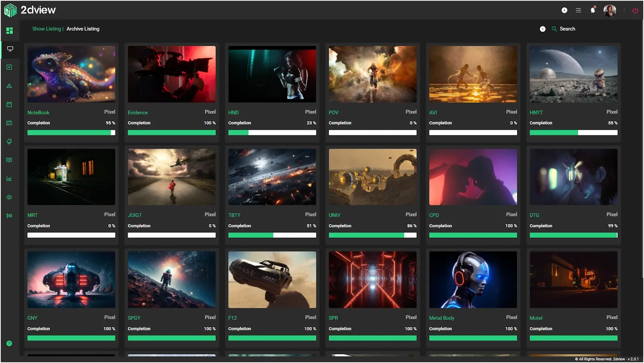Viewport: 644px width, 363px height.
Task: Open the help question-mark icon
Action: pyautogui.click(x=9, y=343)
